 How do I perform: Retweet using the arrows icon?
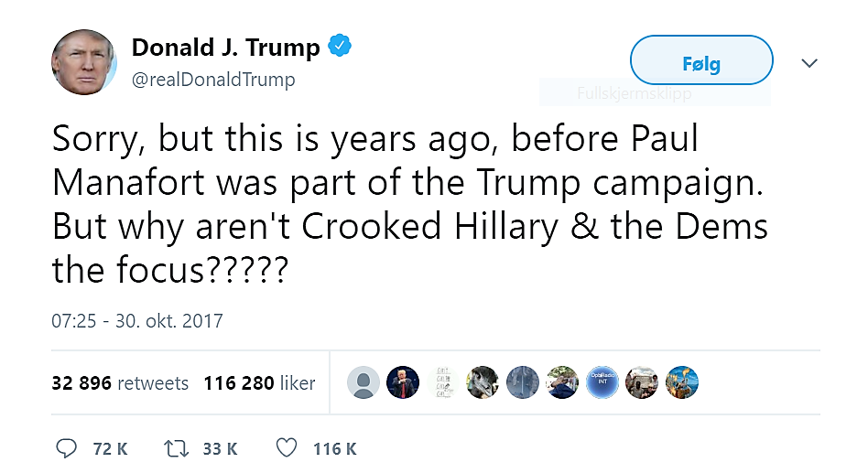tap(174, 447)
